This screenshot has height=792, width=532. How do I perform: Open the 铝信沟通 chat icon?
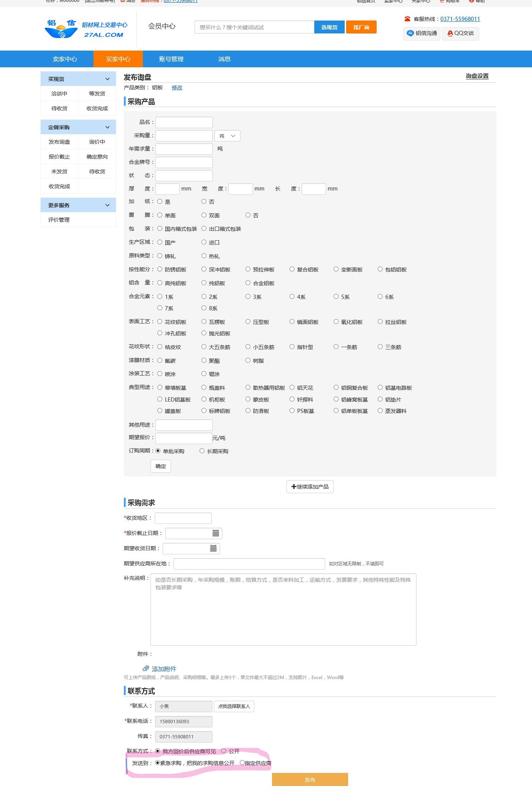pos(410,33)
